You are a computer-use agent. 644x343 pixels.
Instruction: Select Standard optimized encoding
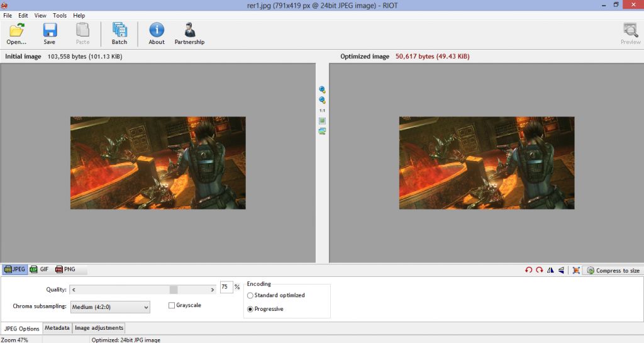tap(250, 295)
